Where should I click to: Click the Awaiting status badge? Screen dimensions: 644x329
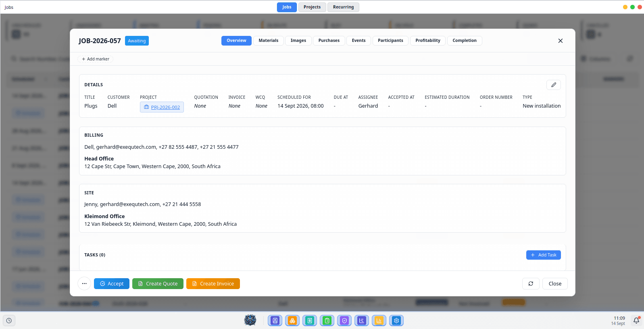137,41
